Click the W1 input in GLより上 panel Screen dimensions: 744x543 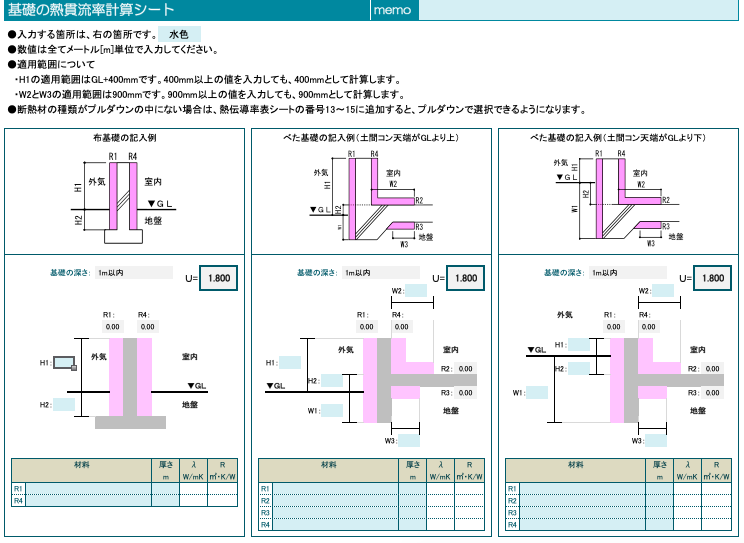pyautogui.click(x=332, y=411)
